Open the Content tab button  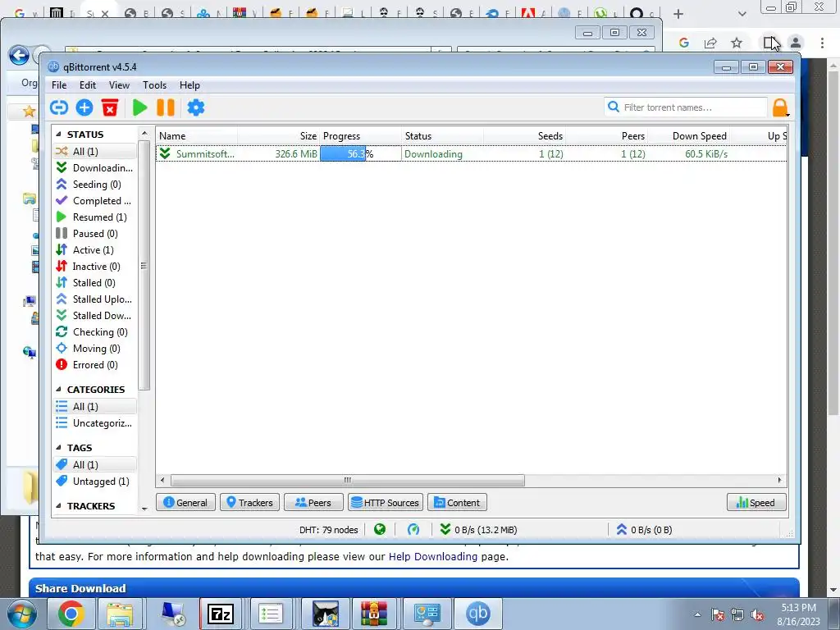(x=457, y=503)
